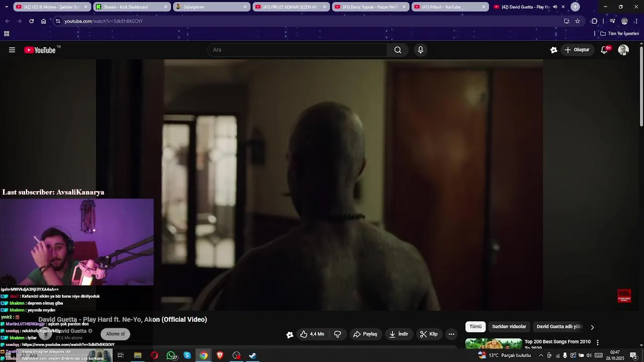This screenshot has width=644, height=362.
Task: Open the Chrome three-dot menu
Action: click(636, 21)
